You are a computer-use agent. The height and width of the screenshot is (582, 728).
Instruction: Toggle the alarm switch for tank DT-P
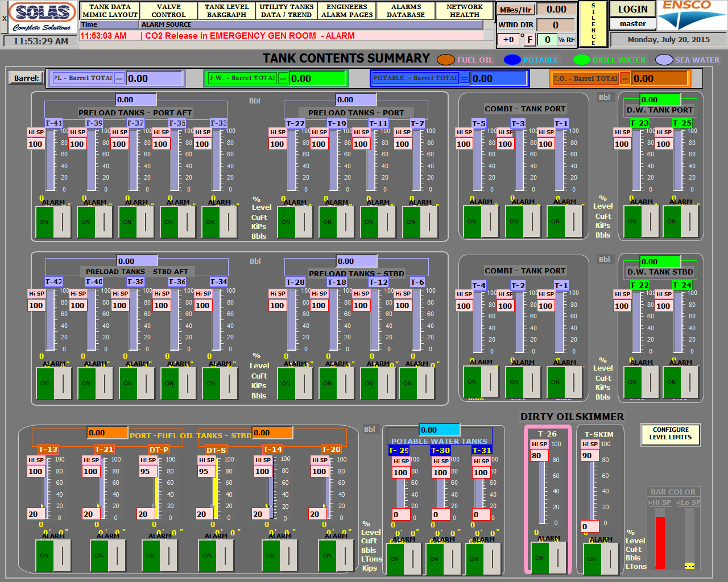pos(159,555)
